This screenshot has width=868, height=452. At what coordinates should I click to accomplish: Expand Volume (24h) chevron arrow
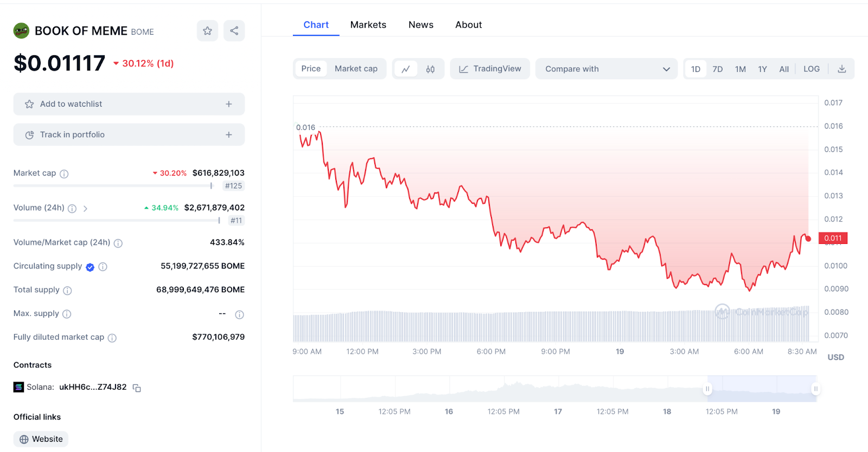coord(85,209)
